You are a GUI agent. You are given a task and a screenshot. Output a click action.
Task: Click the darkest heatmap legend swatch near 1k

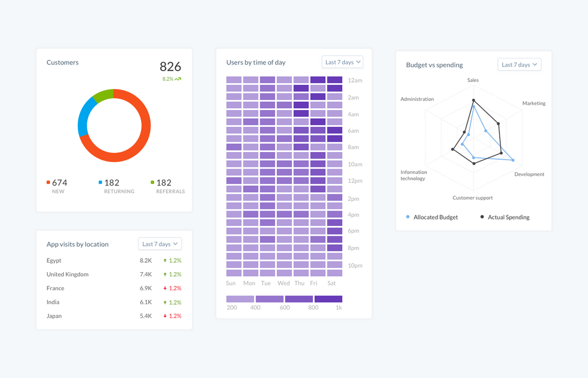328,299
